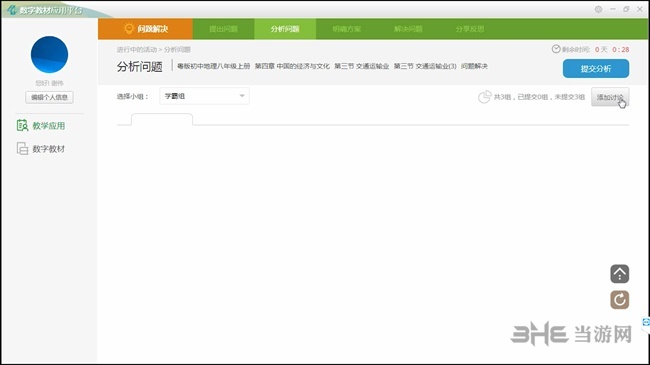Click the blue user avatar
Viewport: 650px width, 365px height.
click(49, 55)
